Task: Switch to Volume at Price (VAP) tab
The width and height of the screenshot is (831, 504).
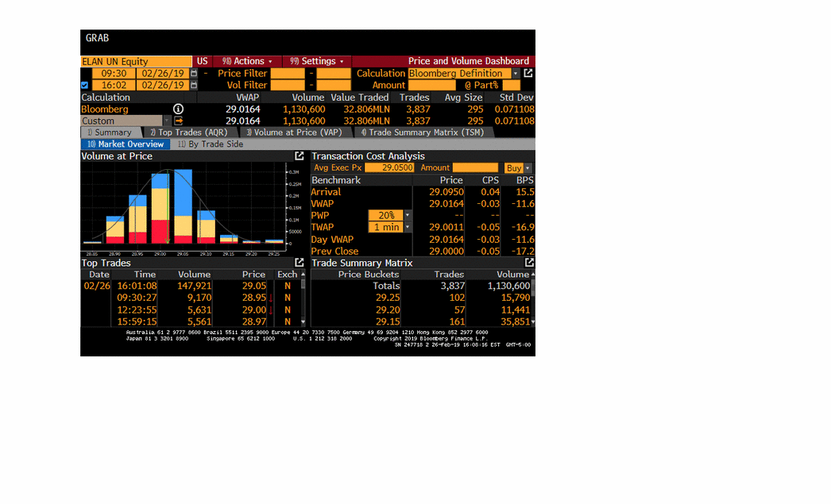Action: [293, 133]
